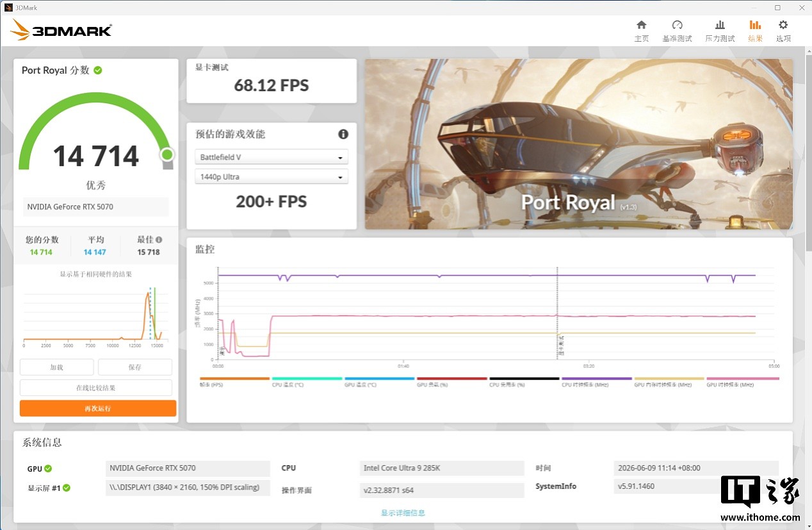Click green score marker on the gauge
This screenshot has width=812, height=530.
(167, 154)
